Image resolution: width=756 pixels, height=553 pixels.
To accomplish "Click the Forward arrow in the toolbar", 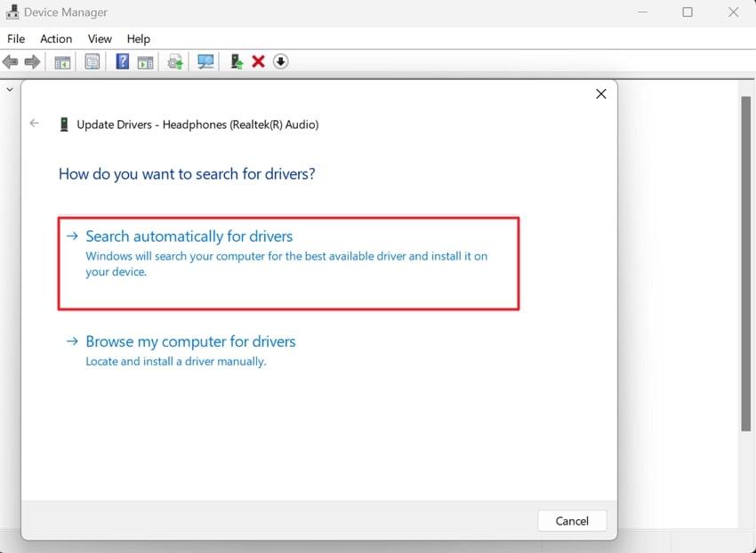I will (x=32, y=61).
